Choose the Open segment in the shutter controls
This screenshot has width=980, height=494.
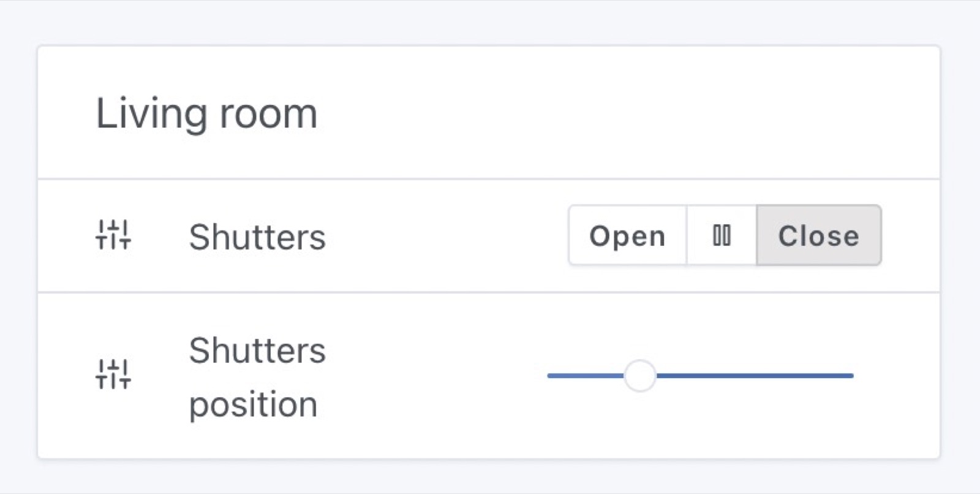click(627, 236)
